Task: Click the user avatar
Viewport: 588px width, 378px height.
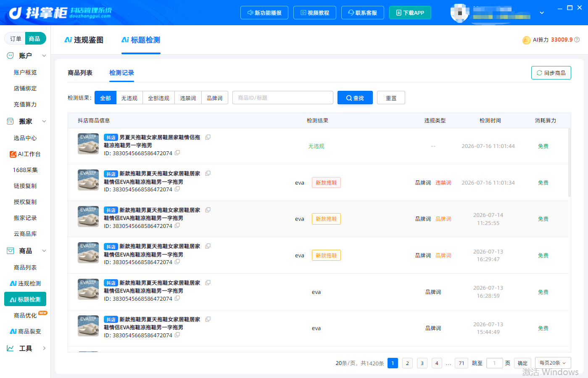Action: pyautogui.click(x=459, y=13)
